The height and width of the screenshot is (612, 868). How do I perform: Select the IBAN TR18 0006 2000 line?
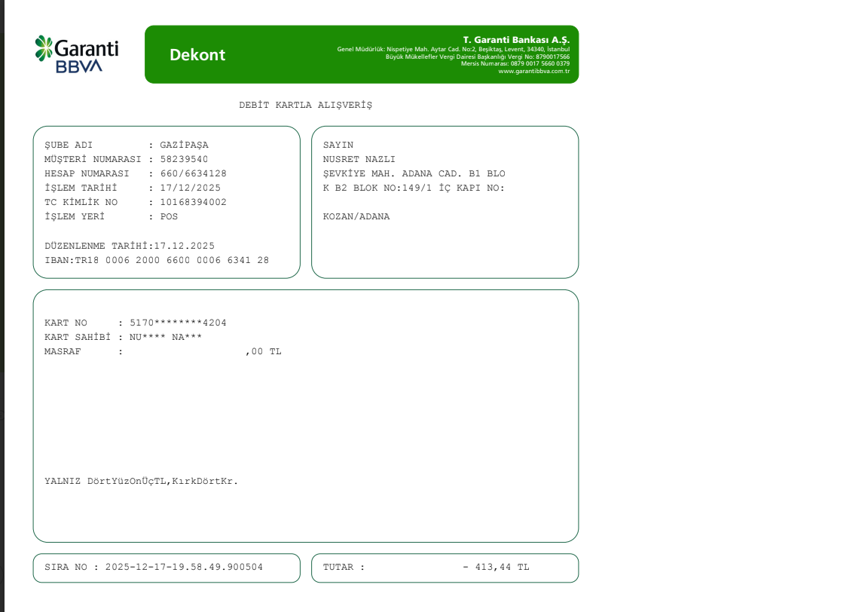pos(157,260)
